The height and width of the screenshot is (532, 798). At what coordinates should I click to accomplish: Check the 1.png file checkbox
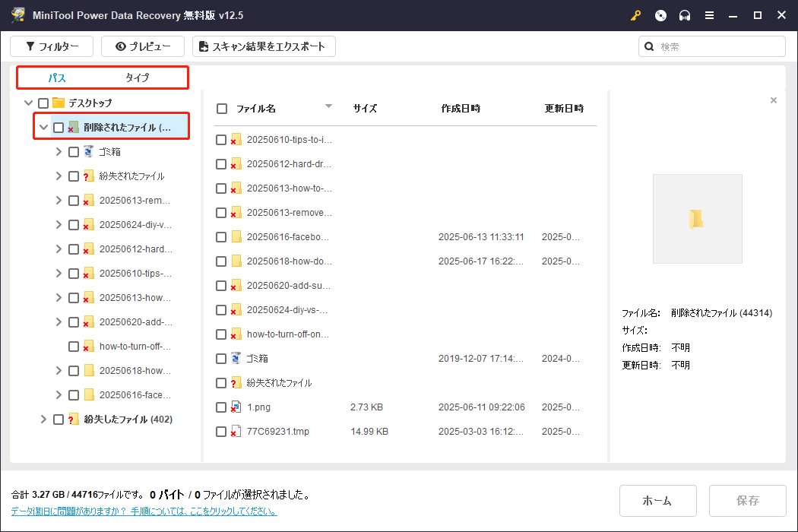coord(221,407)
